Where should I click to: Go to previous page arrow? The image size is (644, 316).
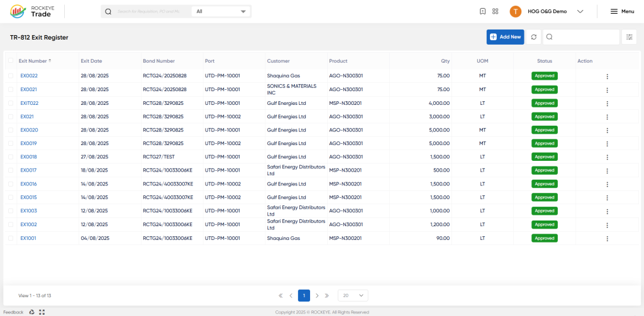pyautogui.click(x=291, y=295)
